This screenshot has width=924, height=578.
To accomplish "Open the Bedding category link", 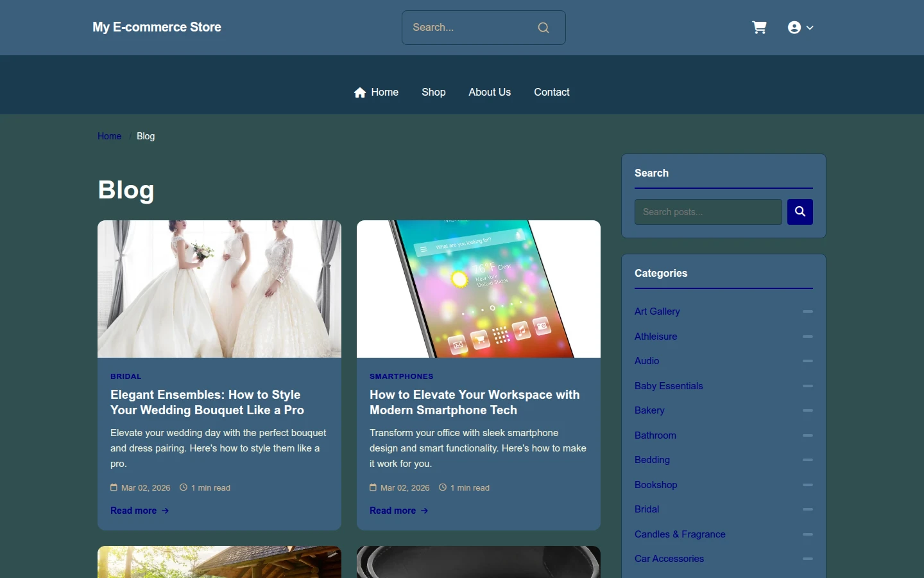I will (652, 460).
